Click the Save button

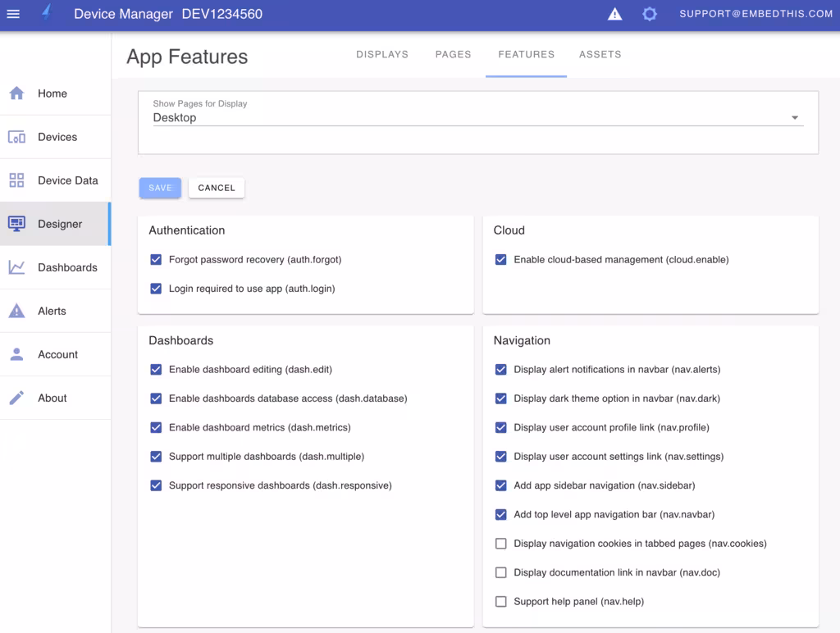click(160, 188)
